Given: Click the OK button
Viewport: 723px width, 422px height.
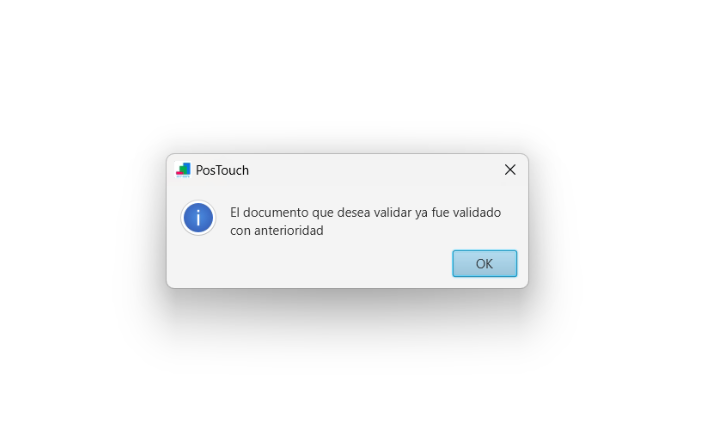Looking at the screenshot, I should click(x=484, y=263).
